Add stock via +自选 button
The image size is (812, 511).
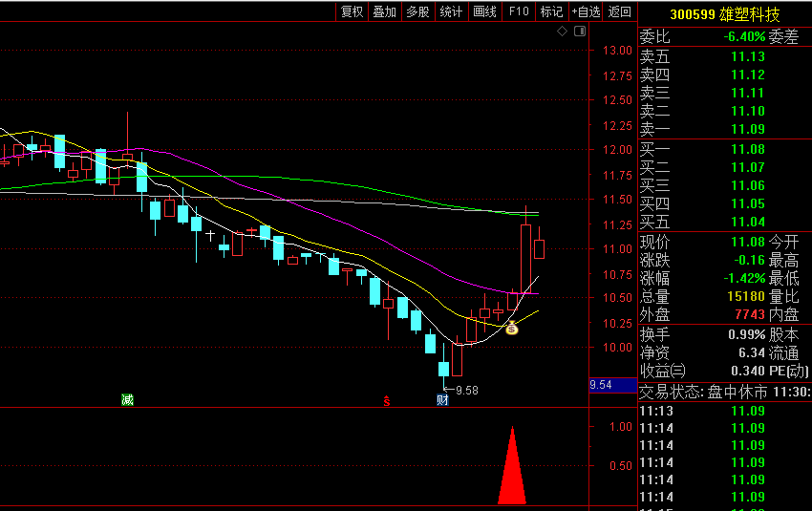pos(586,11)
